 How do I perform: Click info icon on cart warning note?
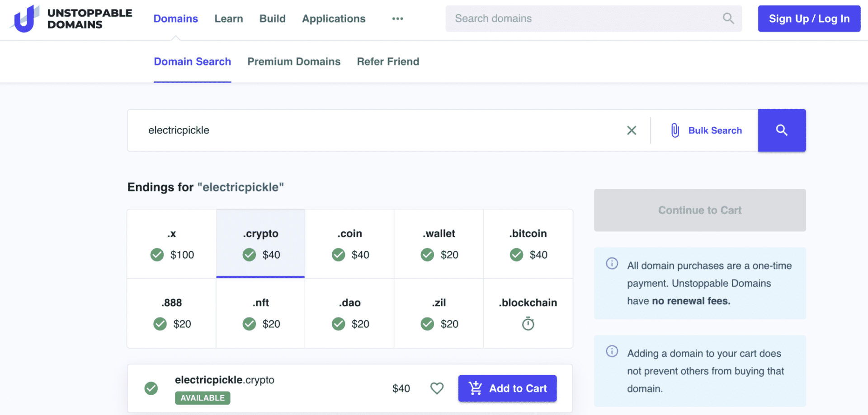coord(612,351)
